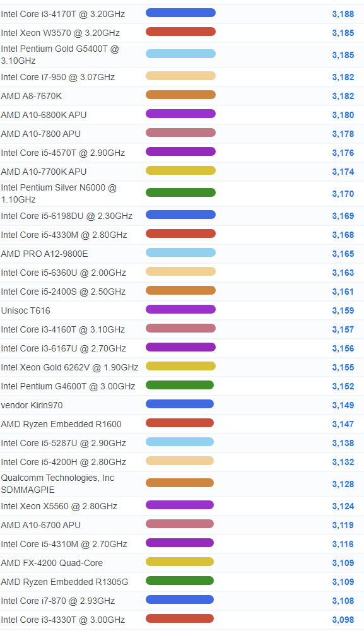Click the vendor Kirin970 name
Screen dimensions: 364x631
[32, 405]
